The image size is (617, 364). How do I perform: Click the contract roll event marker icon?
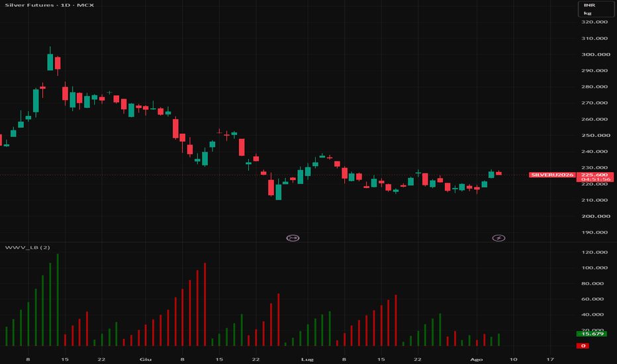(293, 238)
